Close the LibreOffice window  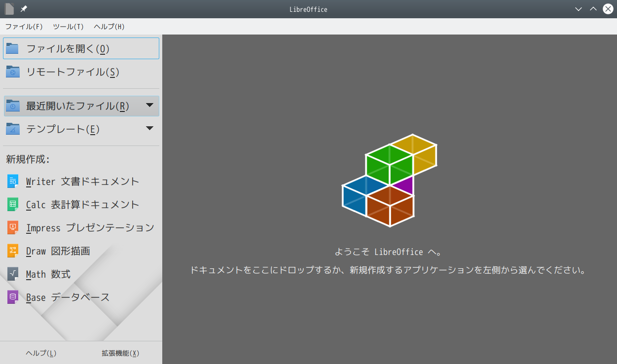point(608,9)
